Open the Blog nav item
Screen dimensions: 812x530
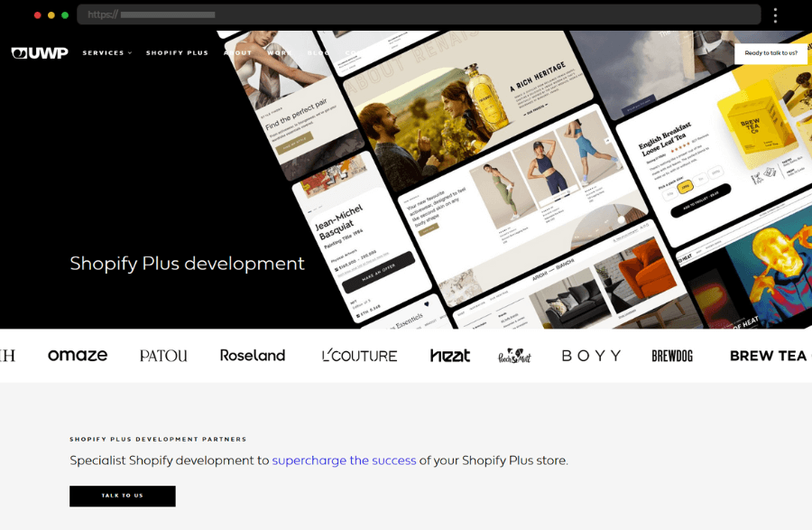click(318, 53)
